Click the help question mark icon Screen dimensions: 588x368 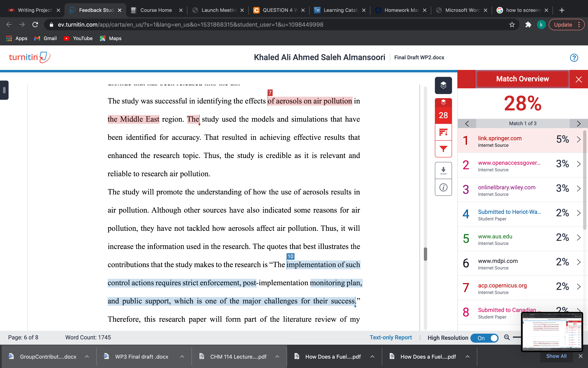click(574, 58)
